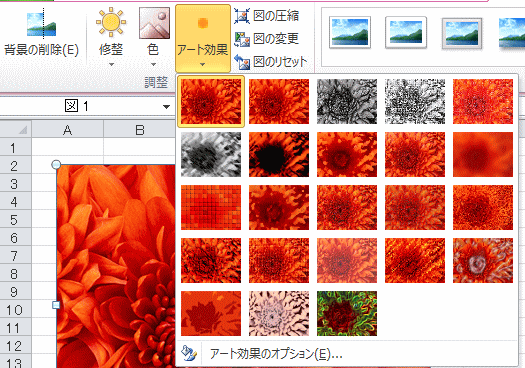
Task: Click the inserted red flower picture
Action: point(116,266)
